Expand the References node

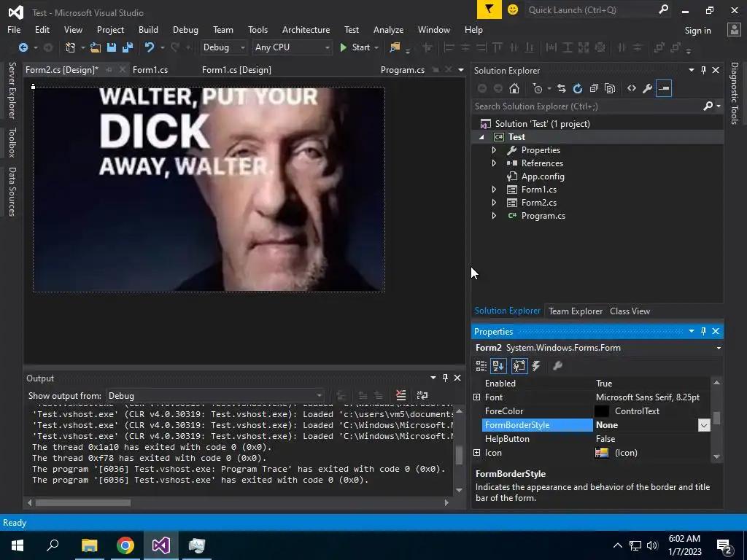pos(494,163)
